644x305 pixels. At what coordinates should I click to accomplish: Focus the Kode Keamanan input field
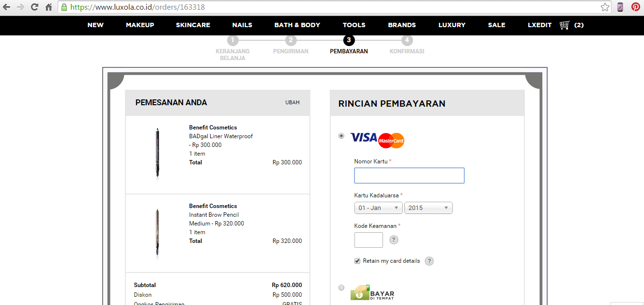pos(368,240)
